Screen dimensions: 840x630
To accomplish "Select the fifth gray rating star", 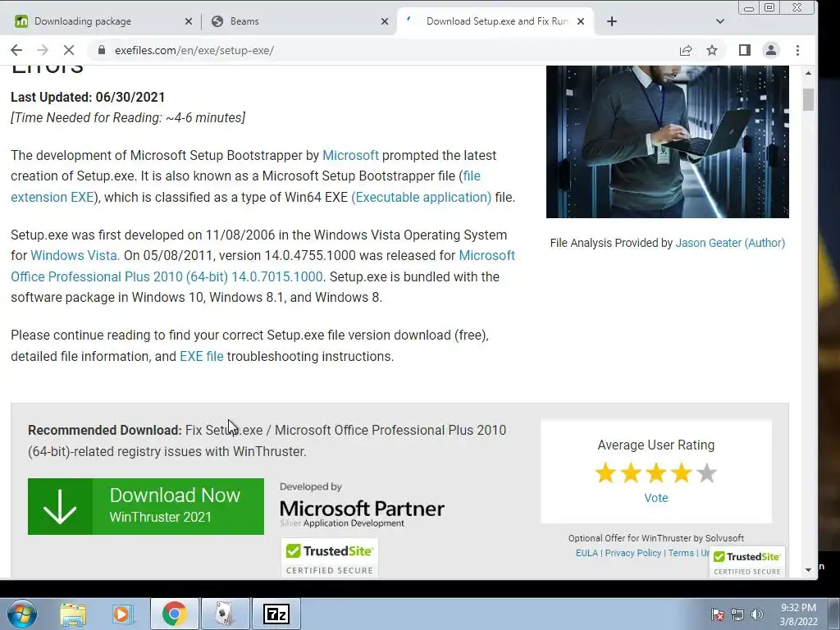I will pos(706,473).
